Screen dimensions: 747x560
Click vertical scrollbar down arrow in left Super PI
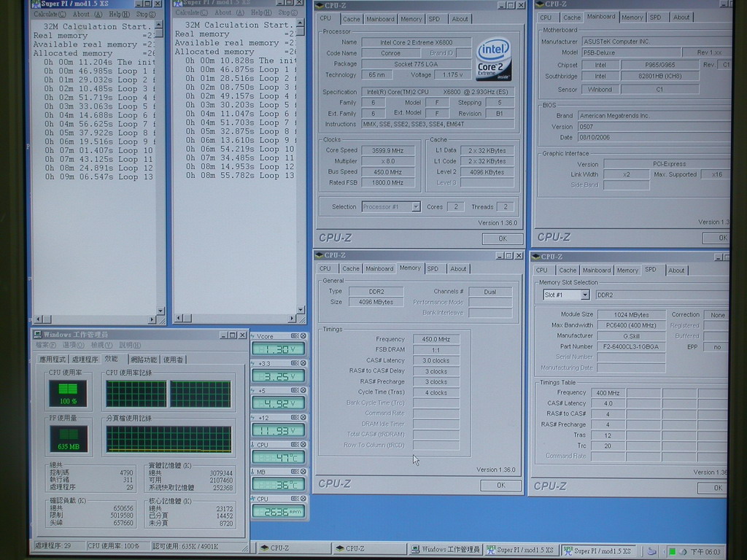[160, 311]
